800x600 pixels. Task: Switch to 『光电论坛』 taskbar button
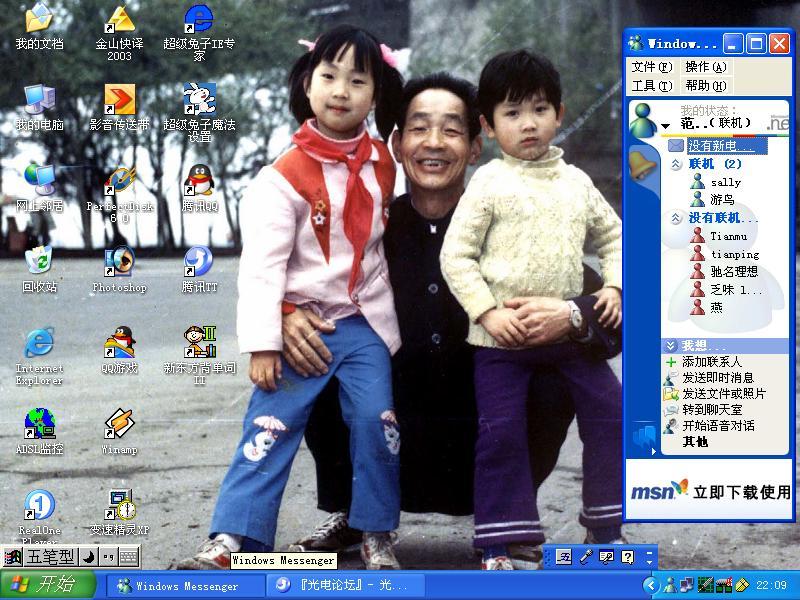click(x=345, y=586)
